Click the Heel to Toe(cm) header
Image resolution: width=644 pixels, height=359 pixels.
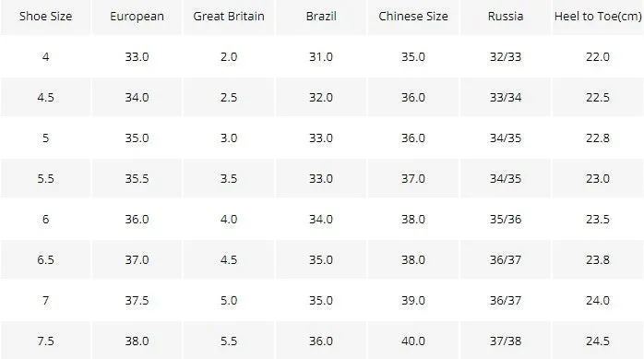tap(598, 17)
